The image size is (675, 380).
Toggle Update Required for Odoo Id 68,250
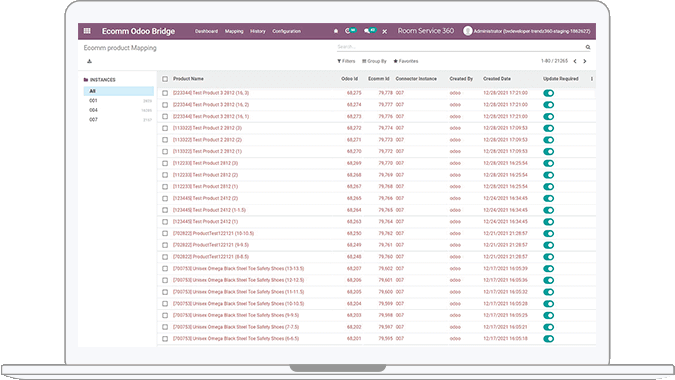coord(548,234)
